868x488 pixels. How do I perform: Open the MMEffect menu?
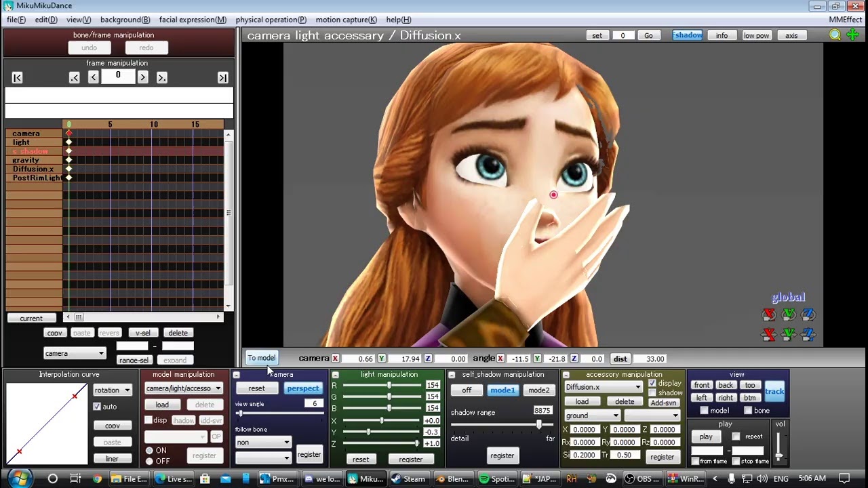click(846, 20)
